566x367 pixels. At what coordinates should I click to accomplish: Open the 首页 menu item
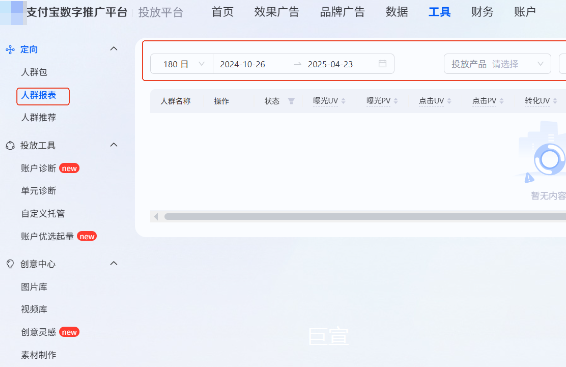point(222,12)
